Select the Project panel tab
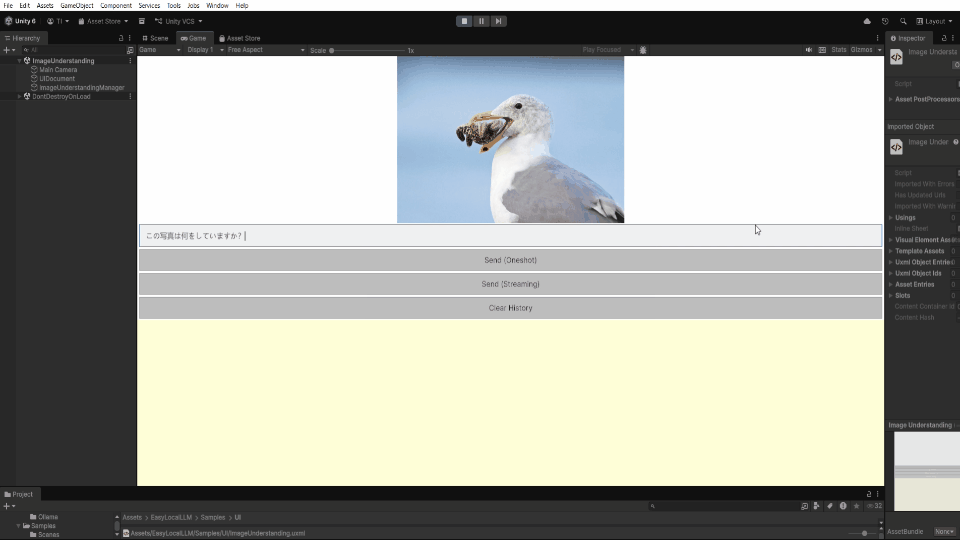This screenshot has height=540, width=960. 18,494
